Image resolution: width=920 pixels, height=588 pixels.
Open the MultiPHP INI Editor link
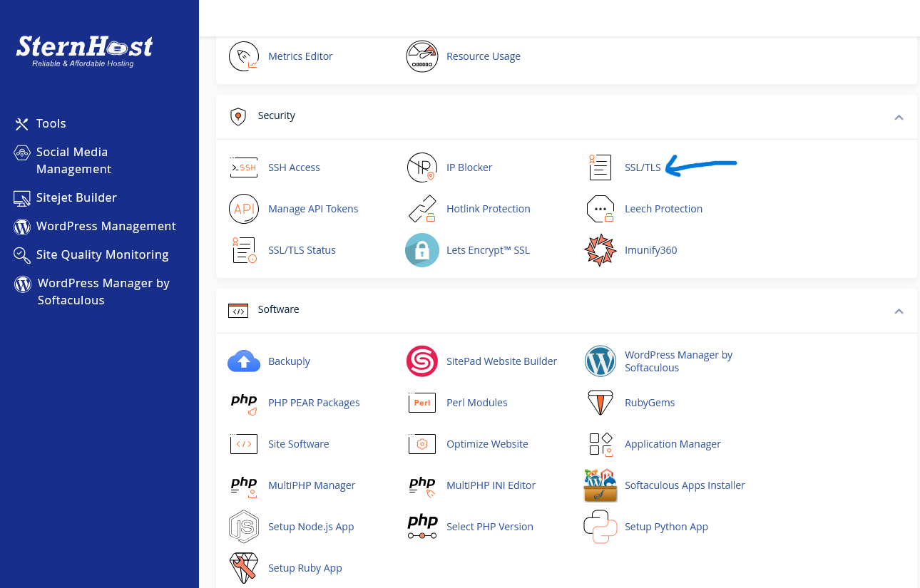tap(491, 485)
